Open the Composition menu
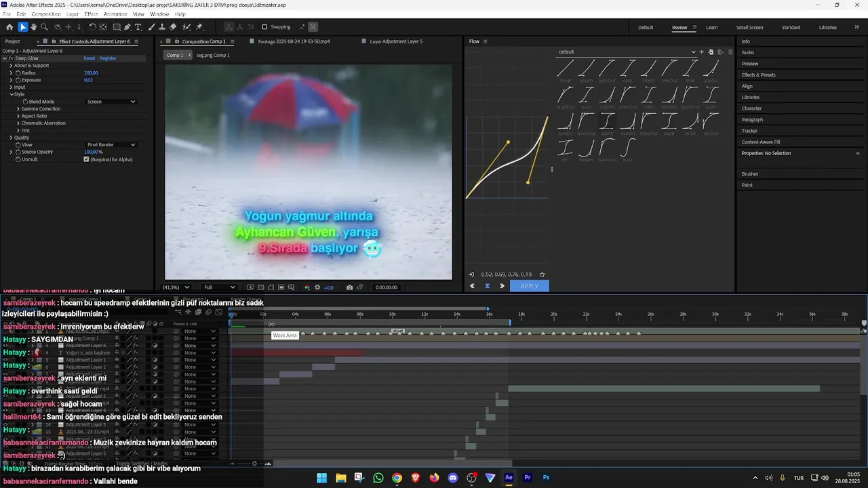This screenshot has height=488, width=868. point(46,14)
